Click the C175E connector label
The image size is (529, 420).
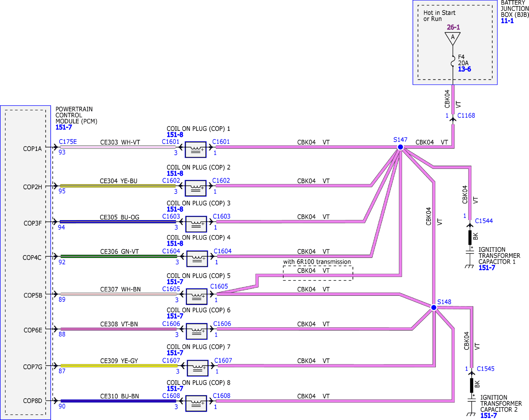pos(68,142)
